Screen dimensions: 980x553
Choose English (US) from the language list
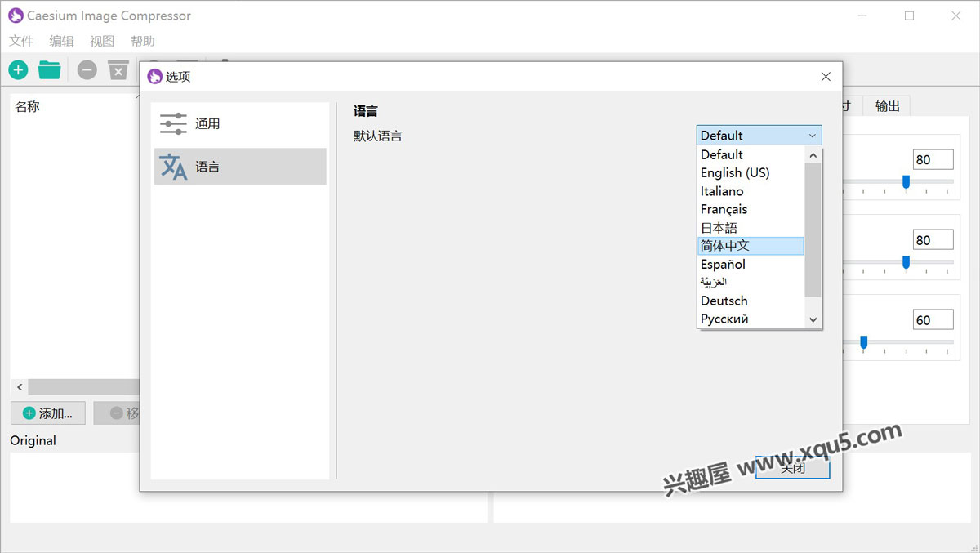point(735,173)
